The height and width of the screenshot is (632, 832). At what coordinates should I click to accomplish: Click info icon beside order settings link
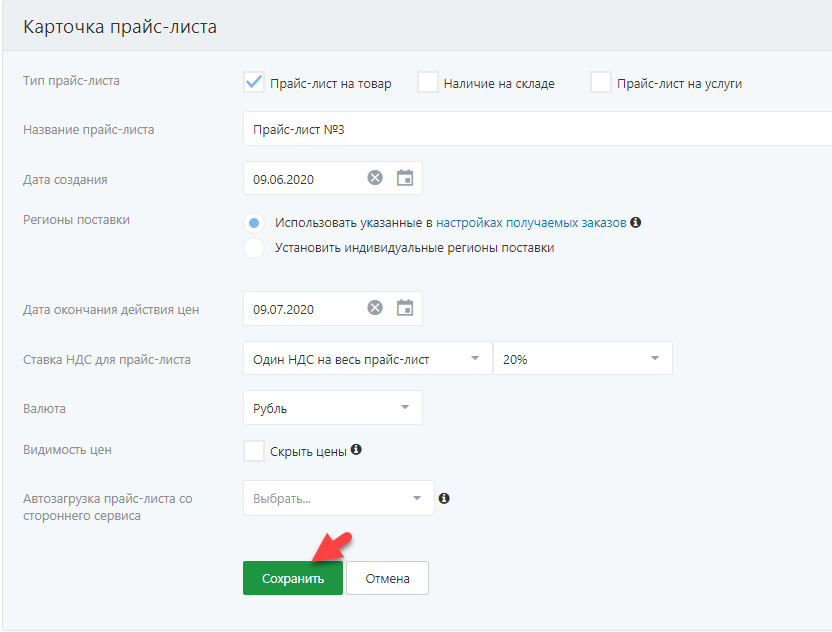coord(635,223)
